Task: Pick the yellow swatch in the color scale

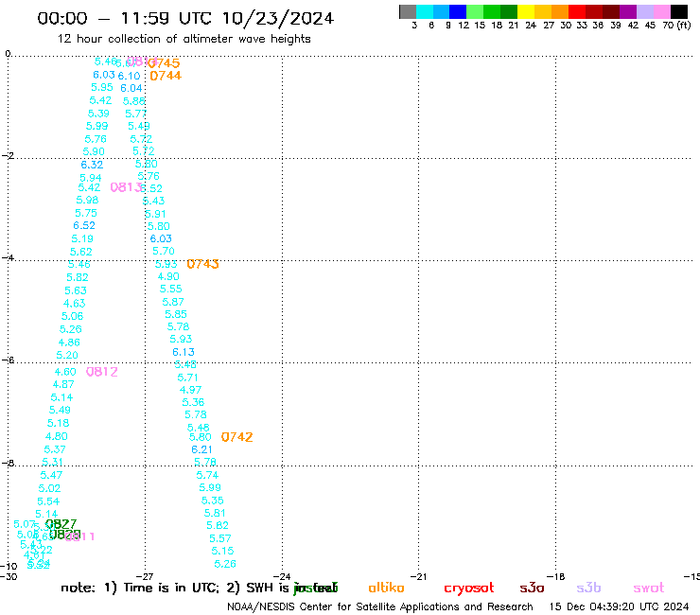Action: coord(526,11)
